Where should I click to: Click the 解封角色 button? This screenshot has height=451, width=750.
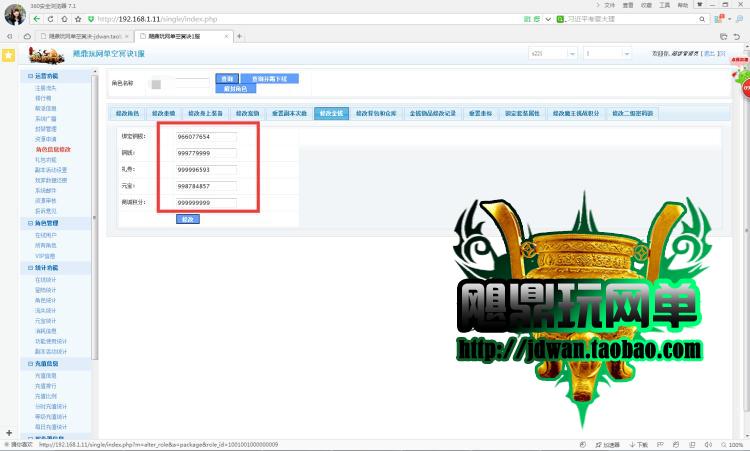(x=235, y=89)
